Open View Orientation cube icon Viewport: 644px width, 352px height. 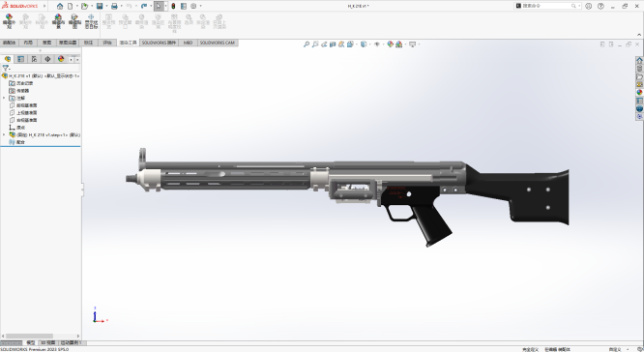tap(350, 44)
